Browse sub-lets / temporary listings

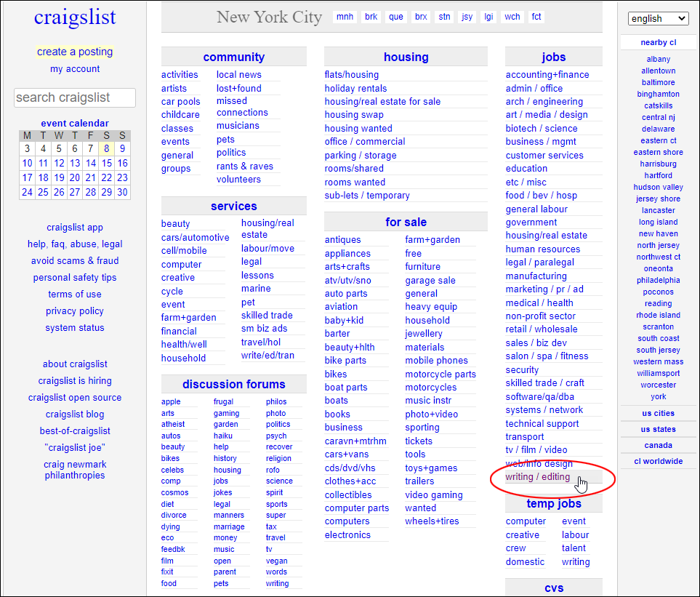click(x=367, y=196)
